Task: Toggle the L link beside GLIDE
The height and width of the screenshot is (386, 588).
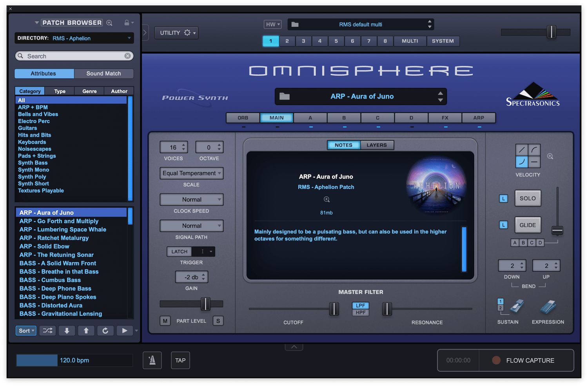Action: pos(503,225)
